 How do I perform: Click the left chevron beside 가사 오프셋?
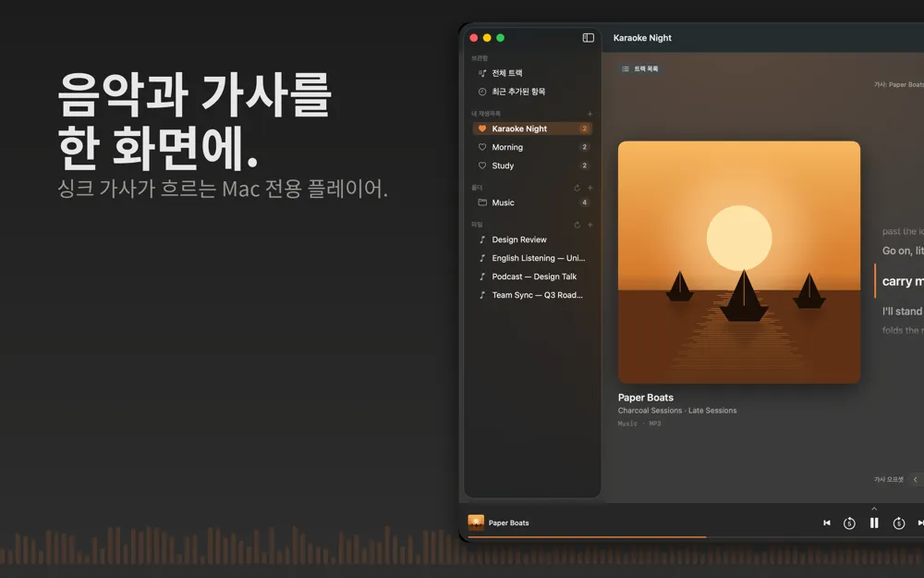[915, 479]
